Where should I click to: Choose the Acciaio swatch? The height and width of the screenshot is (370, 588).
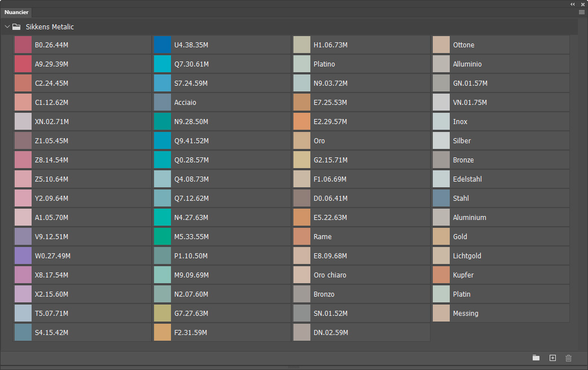point(163,102)
